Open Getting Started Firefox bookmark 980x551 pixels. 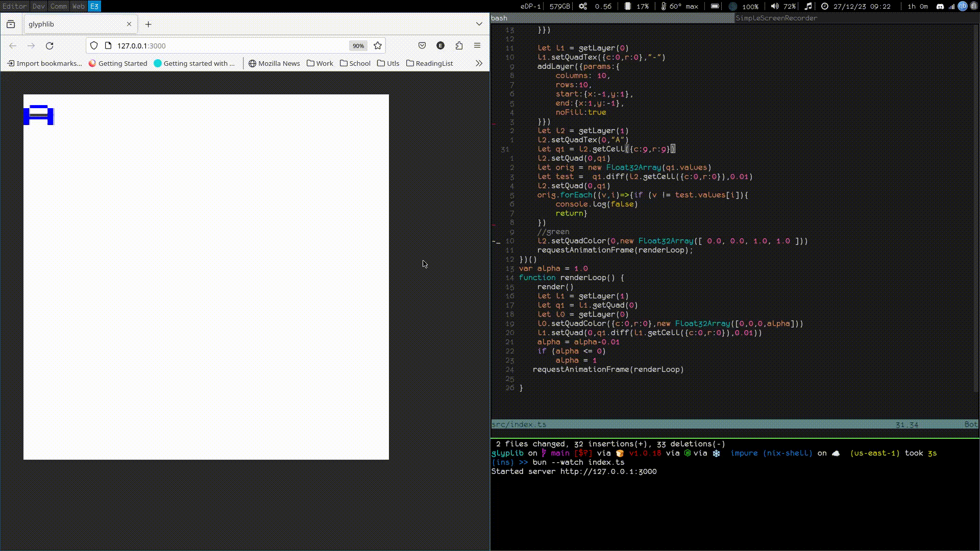point(118,63)
